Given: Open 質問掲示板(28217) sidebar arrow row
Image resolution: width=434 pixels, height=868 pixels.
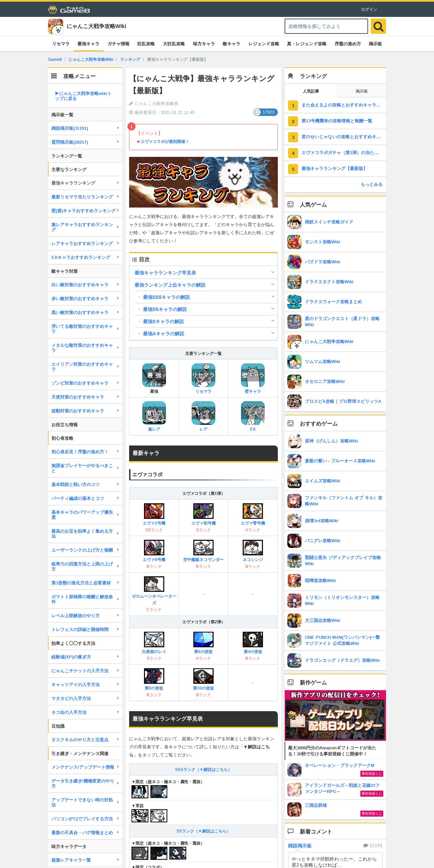Looking at the screenshot, I should [85, 142].
